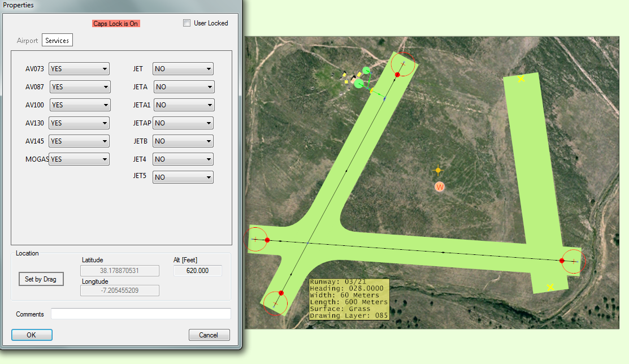The image size is (629, 364).
Task: Click the yellow X on the apron's top end
Action: pos(521,79)
